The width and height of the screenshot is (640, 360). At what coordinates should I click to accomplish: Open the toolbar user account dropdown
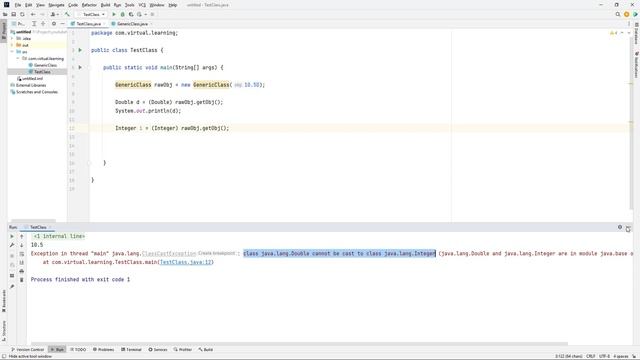[x=54, y=14]
